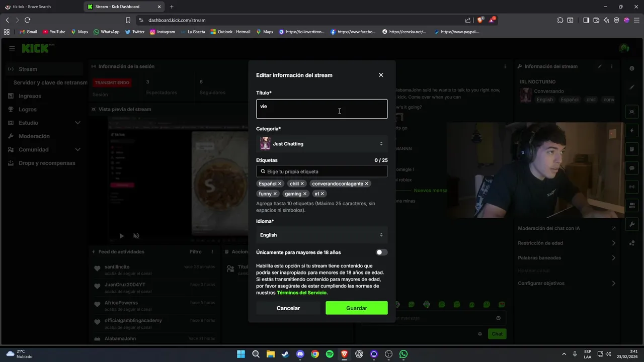644x362 pixels.
Task: Click the Título text field
Action: point(322,109)
